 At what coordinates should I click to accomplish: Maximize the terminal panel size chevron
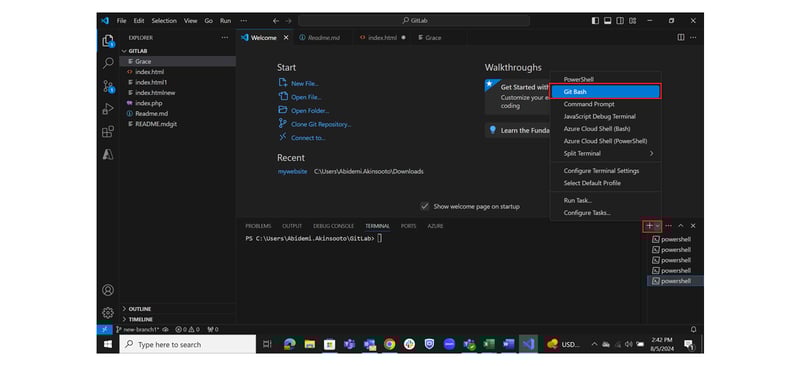[x=681, y=226]
